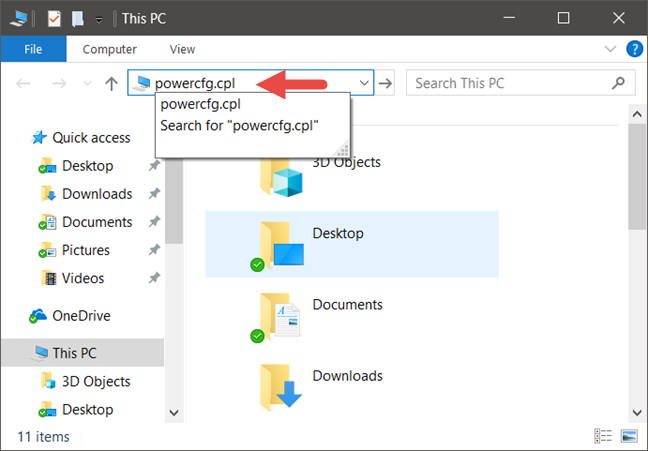Open the recent locations dropdown
Viewport: 648px width, 451px height.
pos(87,84)
